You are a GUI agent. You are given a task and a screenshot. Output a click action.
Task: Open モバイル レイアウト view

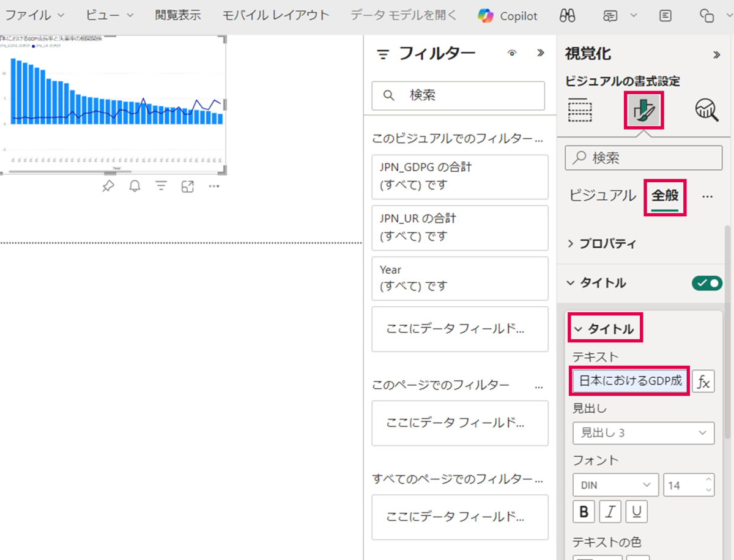click(x=276, y=15)
